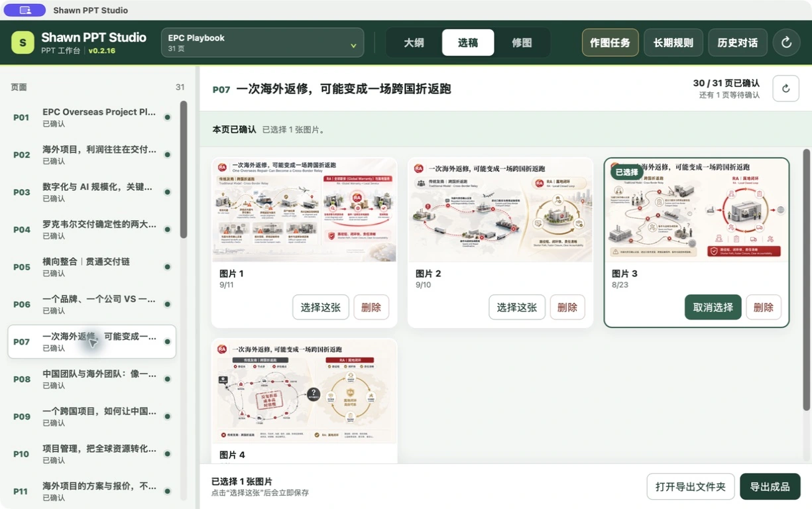
Task: Open thumbnail of 图片 1
Action: pos(304,209)
